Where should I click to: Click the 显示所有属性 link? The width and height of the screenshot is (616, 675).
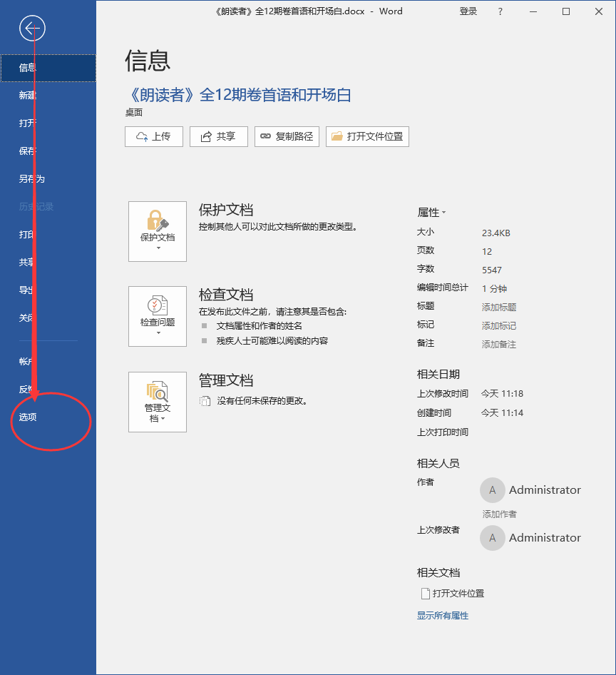point(441,614)
